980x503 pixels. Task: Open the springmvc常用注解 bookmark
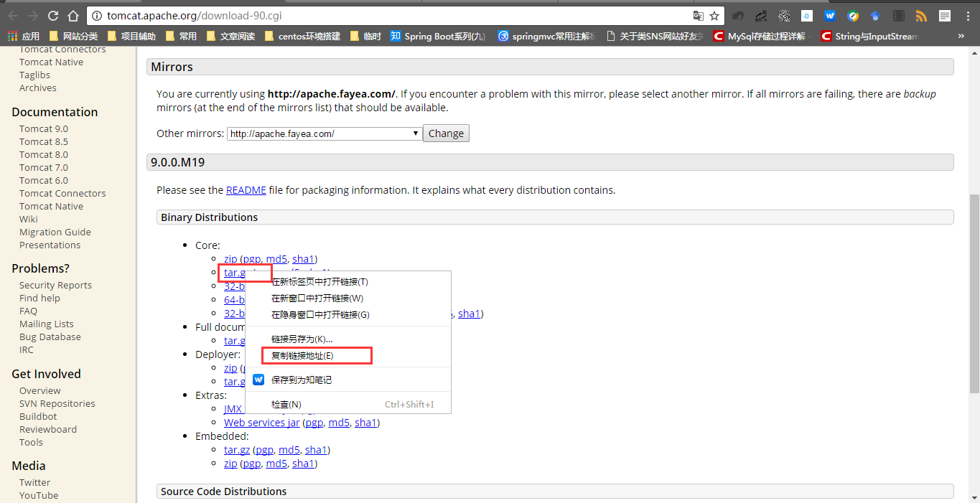click(546, 36)
